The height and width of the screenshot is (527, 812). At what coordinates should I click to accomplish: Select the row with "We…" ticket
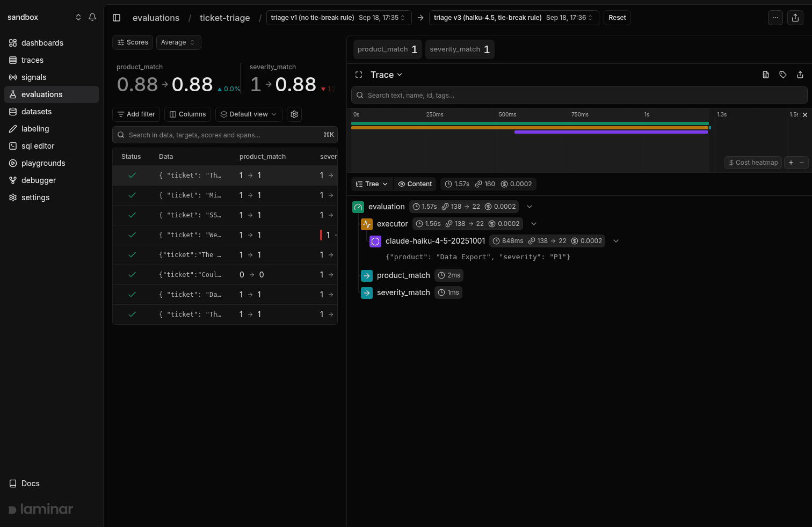[225, 235]
